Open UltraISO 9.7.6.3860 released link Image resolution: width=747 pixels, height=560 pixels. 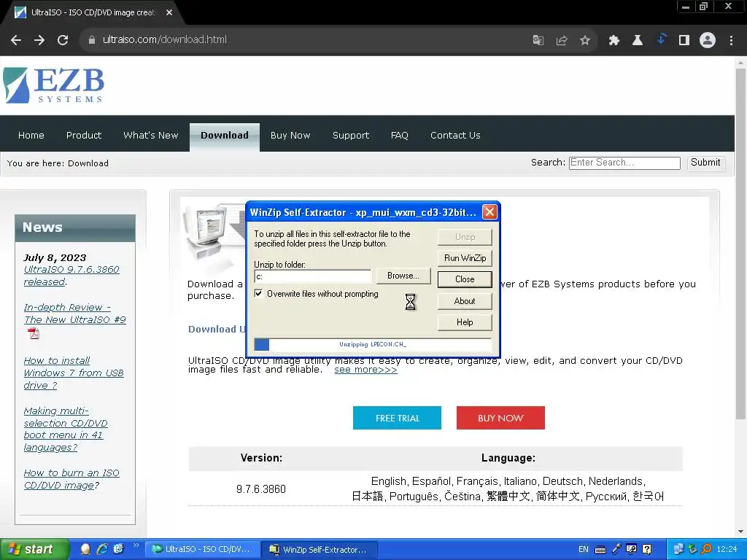[x=71, y=276]
